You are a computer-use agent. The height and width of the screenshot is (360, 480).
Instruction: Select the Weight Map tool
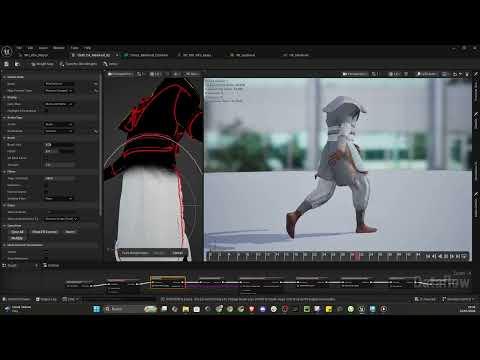[x=42, y=64]
